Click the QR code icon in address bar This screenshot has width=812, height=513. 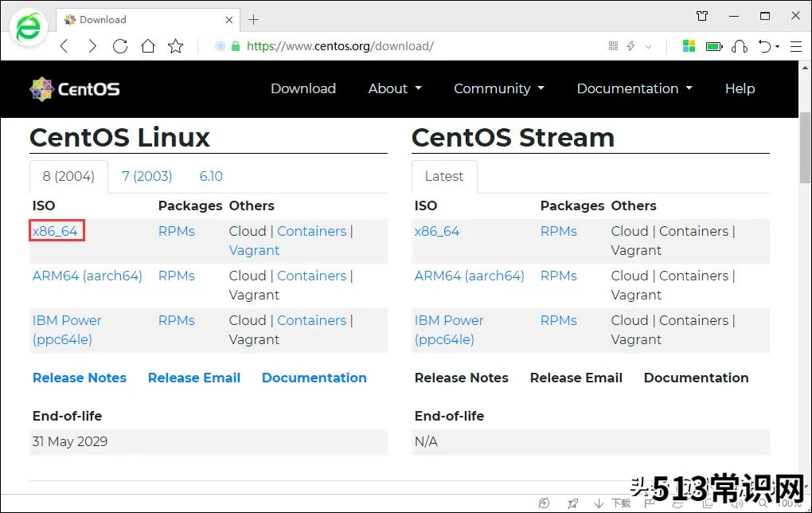pos(613,46)
